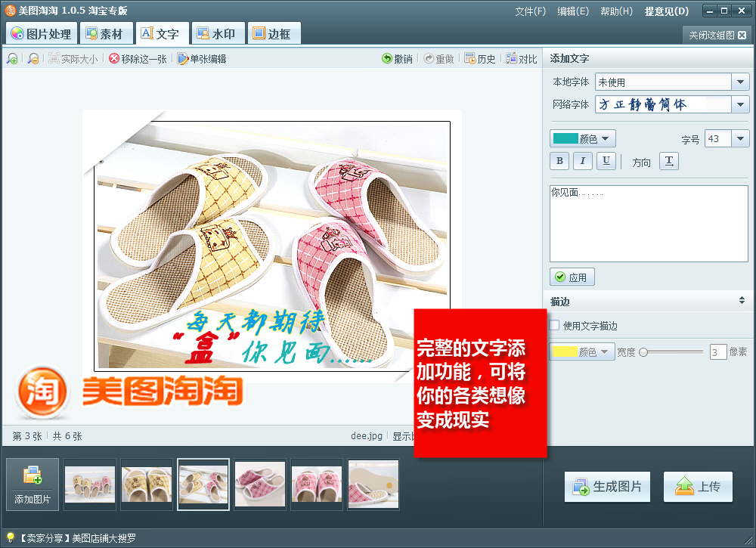The image size is (756, 548).
Task: Select the first thumbnail with four slippers
Action: pyautogui.click(x=90, y=485)
